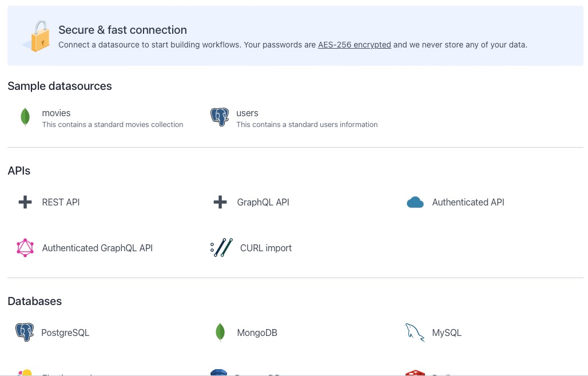Select the Sample datasources section heading
The image size is (588, 376).
coord(59,86)
